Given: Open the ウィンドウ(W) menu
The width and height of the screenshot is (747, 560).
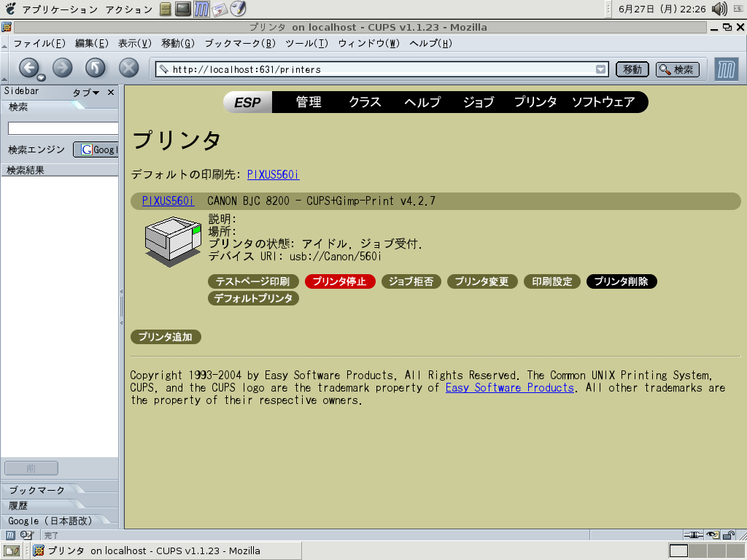Looking at the screenshot, I should (x=368, y=44).
